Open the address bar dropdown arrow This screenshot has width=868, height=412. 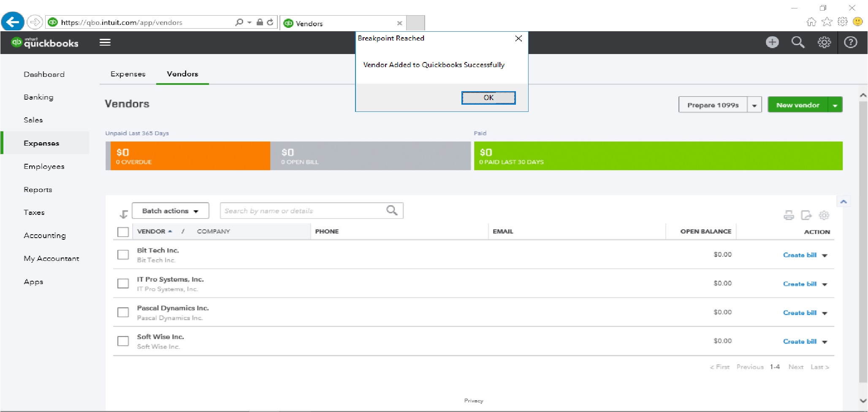tap(249, 22)
